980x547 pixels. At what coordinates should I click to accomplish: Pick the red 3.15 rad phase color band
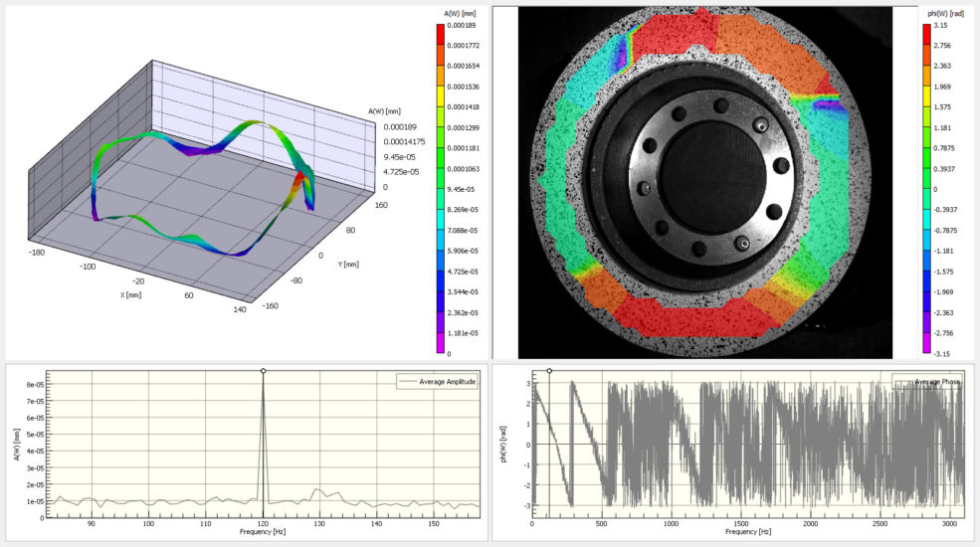point(926,30)
